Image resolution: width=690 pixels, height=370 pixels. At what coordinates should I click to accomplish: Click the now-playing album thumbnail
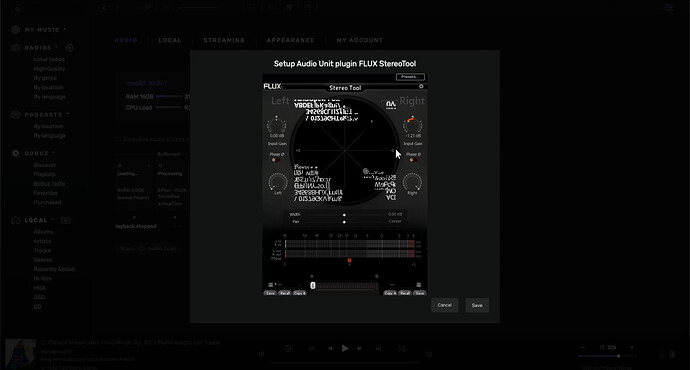tap(20, 354)
